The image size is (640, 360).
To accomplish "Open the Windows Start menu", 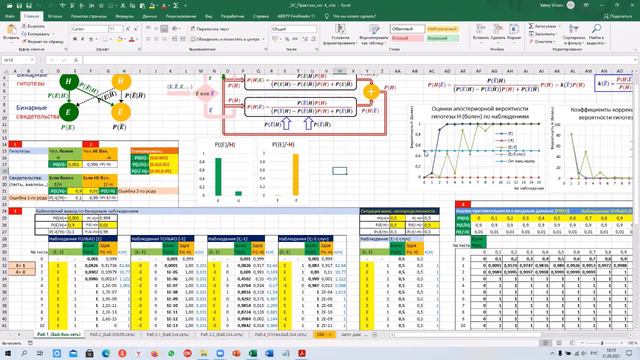I will (8, 353).
